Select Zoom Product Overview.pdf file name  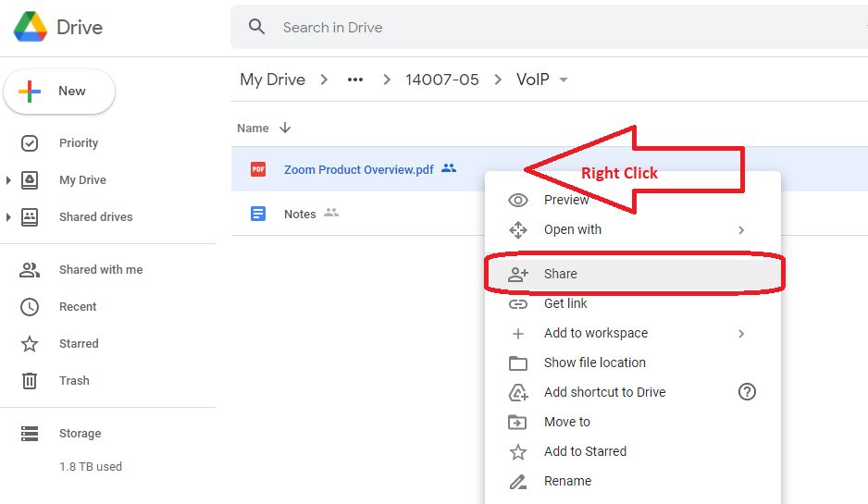[359, 169]
